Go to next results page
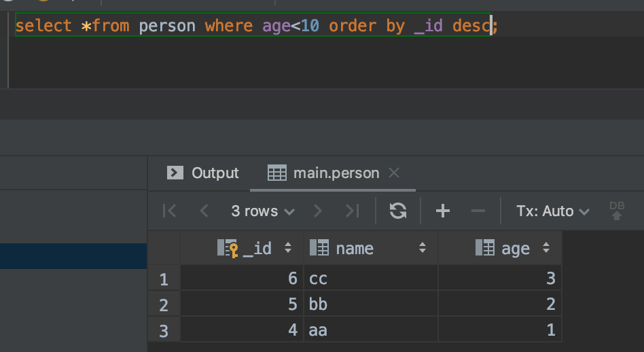Image resolution: width=644 pixels, height=352 pixels. [x=317, y=211]
